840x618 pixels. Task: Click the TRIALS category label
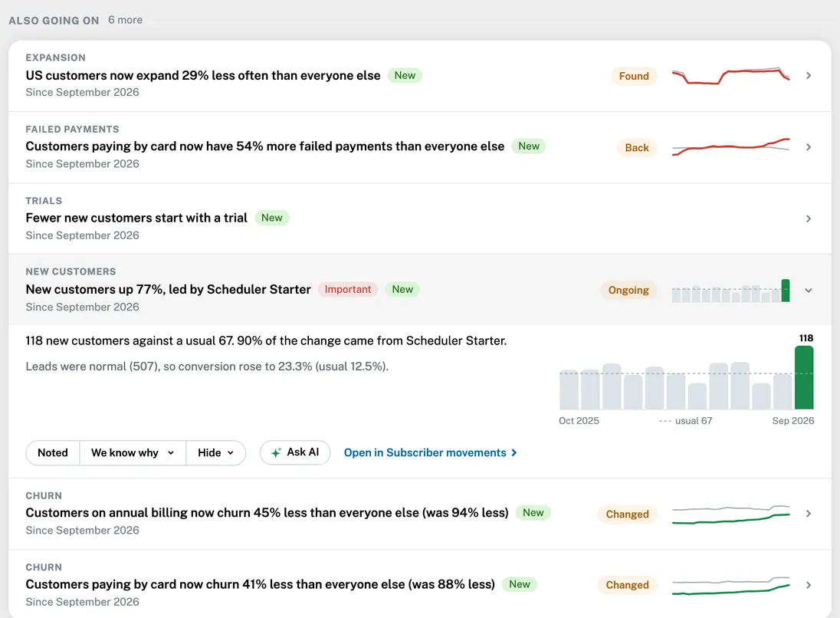pyautogui.click(x=44, y=200)
